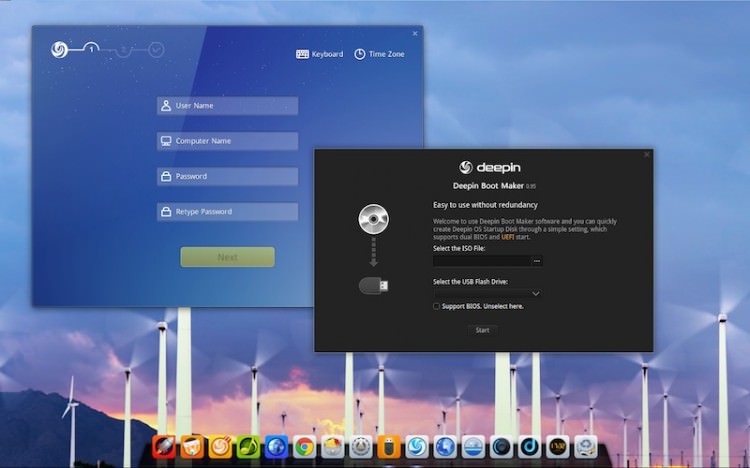Open the Time Zone settings
Screen dimensions: 750x468
[379, 54]
